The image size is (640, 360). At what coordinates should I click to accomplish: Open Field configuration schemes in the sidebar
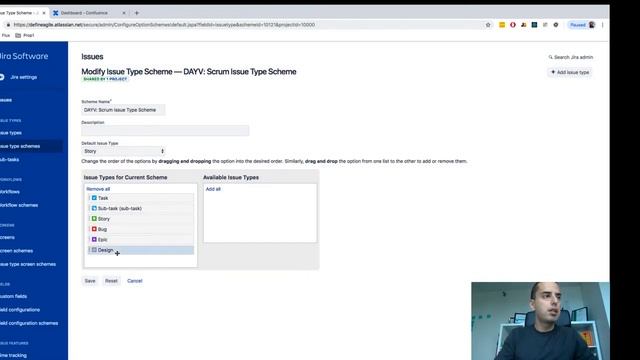click(x=29, y=323)
